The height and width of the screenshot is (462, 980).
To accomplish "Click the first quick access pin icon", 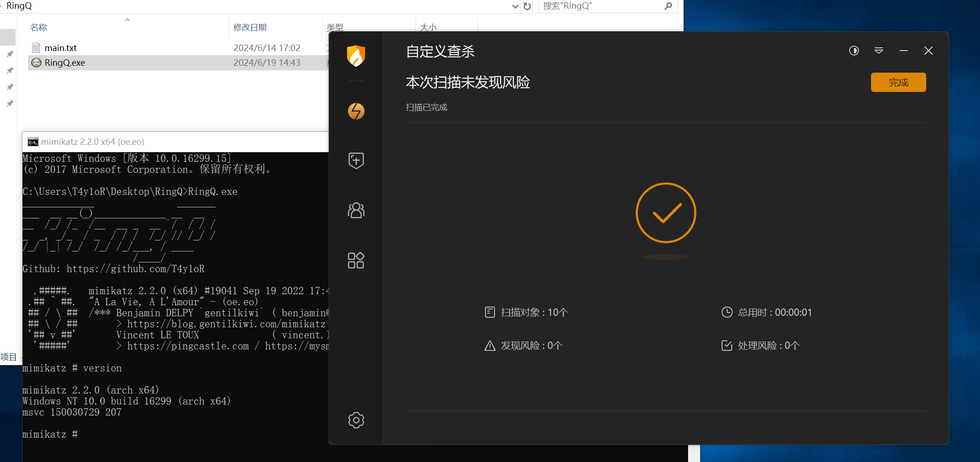I will pyautogui.click(x=10, y=54).
